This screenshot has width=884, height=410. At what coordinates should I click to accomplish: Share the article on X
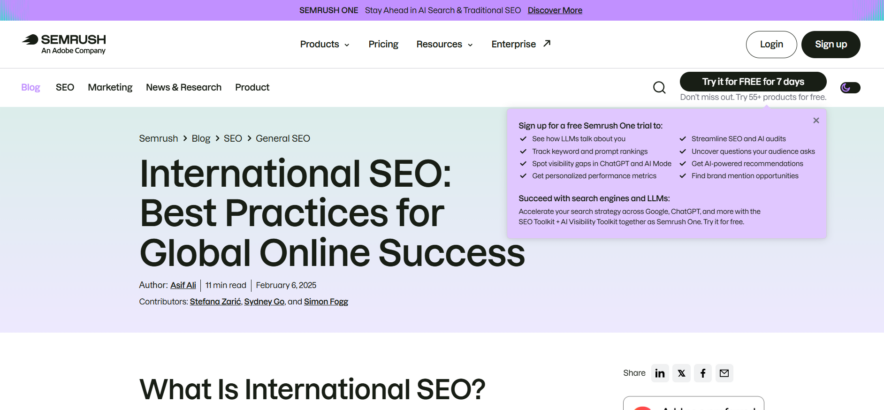click(x=681, y=373)
